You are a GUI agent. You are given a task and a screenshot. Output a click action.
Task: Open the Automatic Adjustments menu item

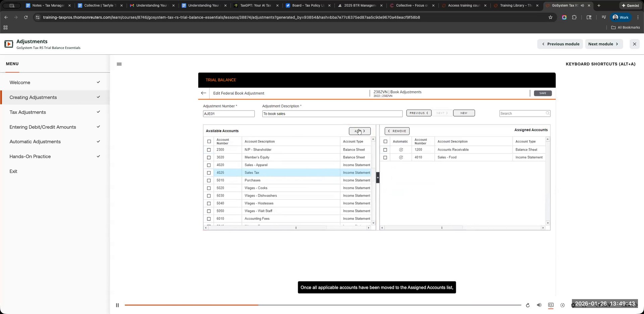(x=35, y=142)
